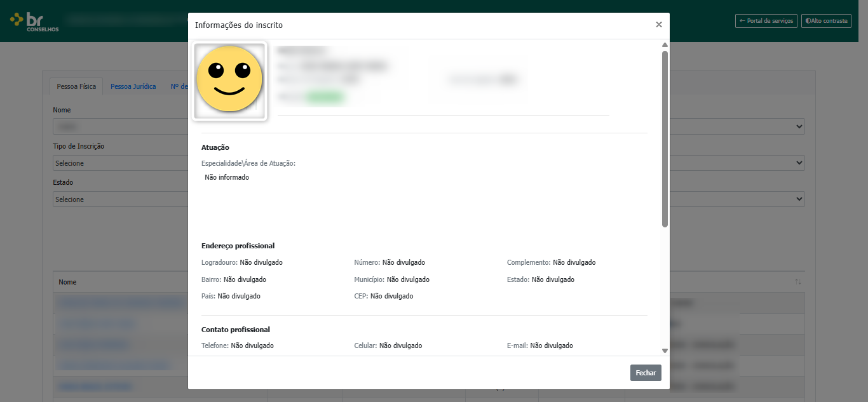Image resolution: width=868 pixels, height=402 pixels.
Task: Switch to the Pessoa Jurídica tab
Action: point(133,86)
